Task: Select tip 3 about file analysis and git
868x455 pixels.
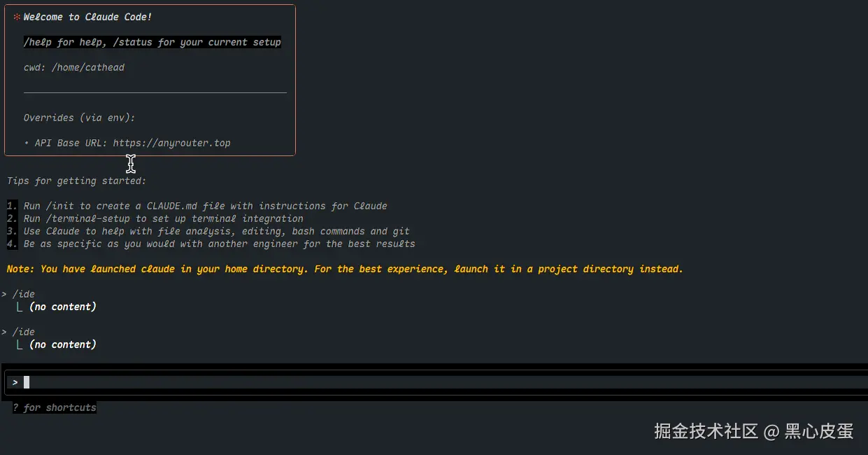Action: pyautogui.click(x=208, y=231)
